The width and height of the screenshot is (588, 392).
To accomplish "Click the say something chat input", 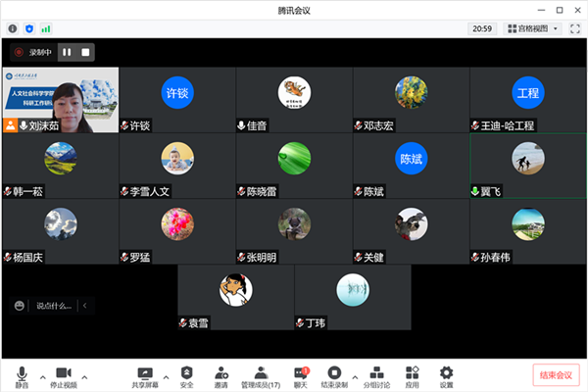I will pyautogui.click(x=54, y=306).
